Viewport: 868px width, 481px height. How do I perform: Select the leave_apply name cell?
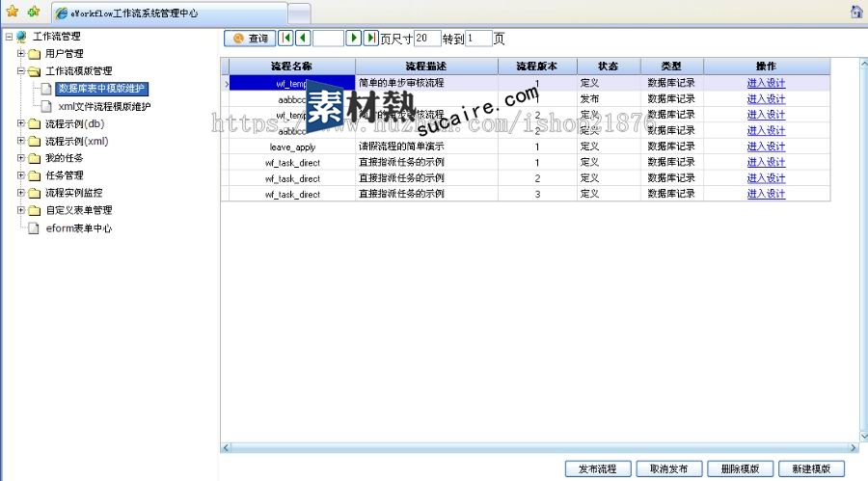[292, 147]
